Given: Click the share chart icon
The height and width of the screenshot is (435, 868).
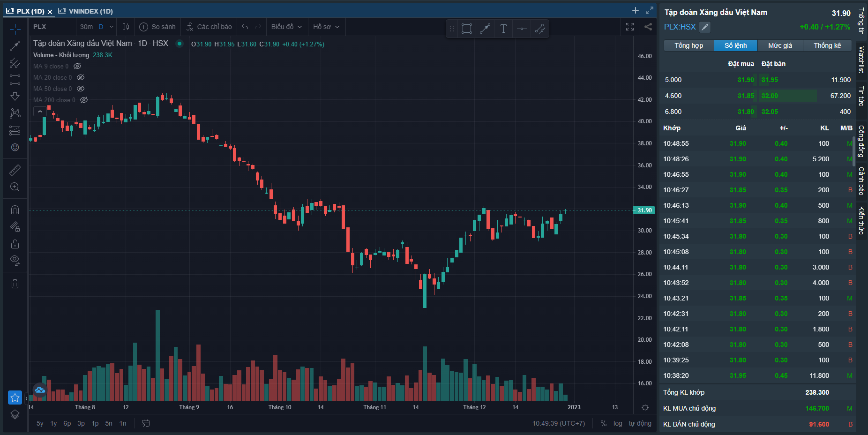Looking at the screenshot, I should 648,27.
